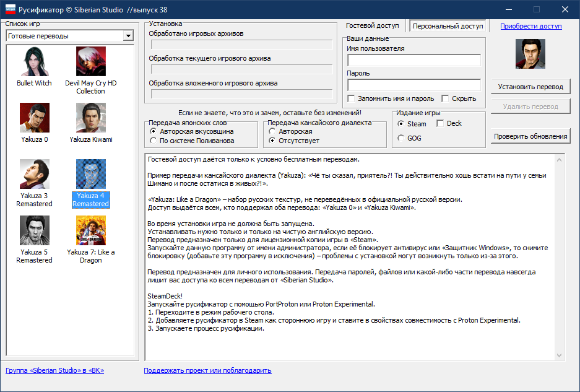Select the Bullet Witch game icon

[35, 61]
